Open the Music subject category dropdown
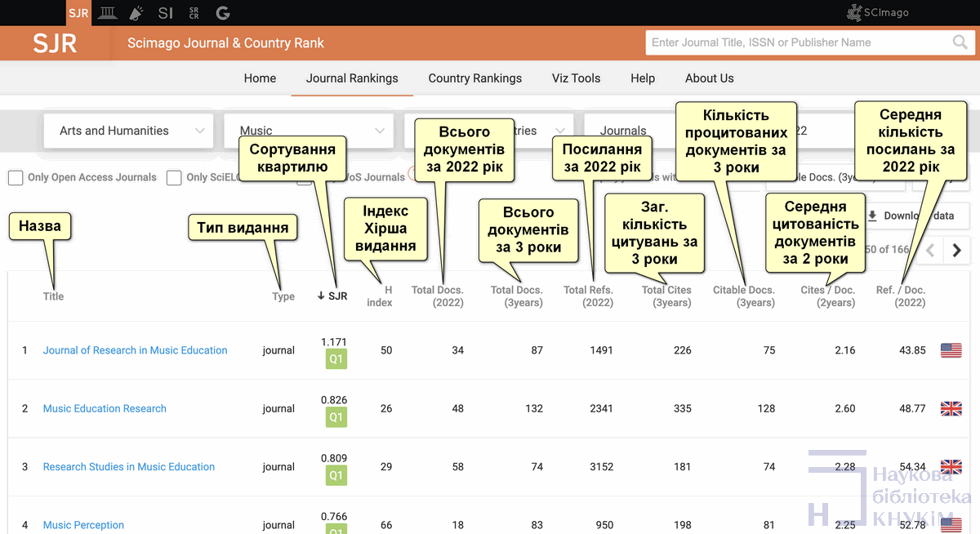This screenshot has width=980, height=534. click(310, 131)
